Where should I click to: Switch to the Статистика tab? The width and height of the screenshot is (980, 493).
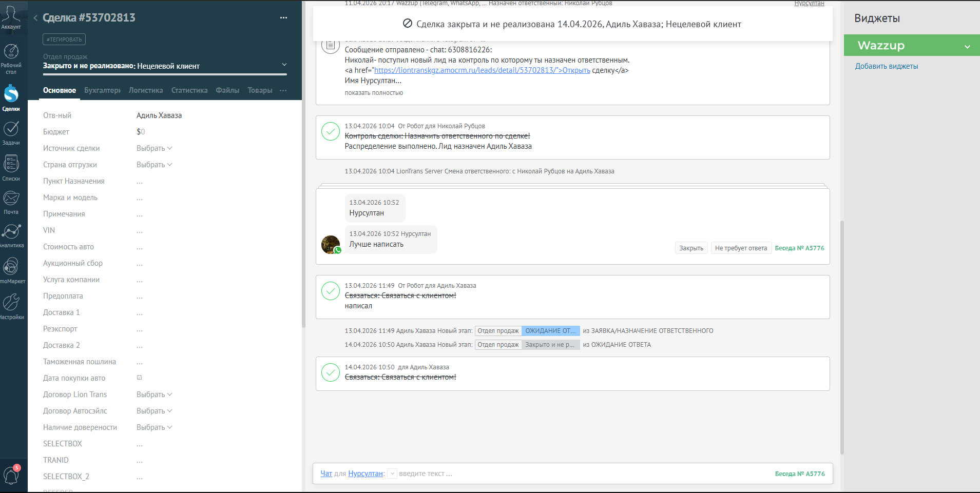click(x=189, y=90)
